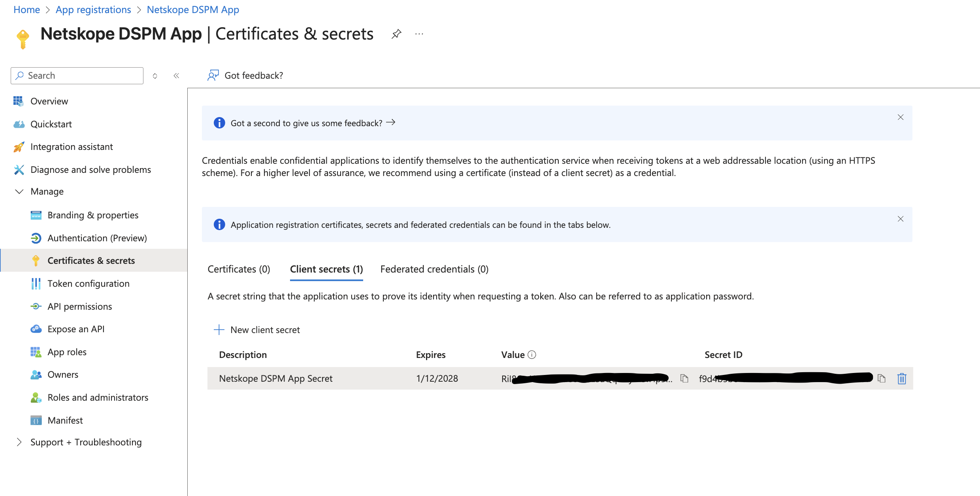Toggle expand/collapse all menu groups
This screenshot has height=496, width=980.
[x=155, y=76]
